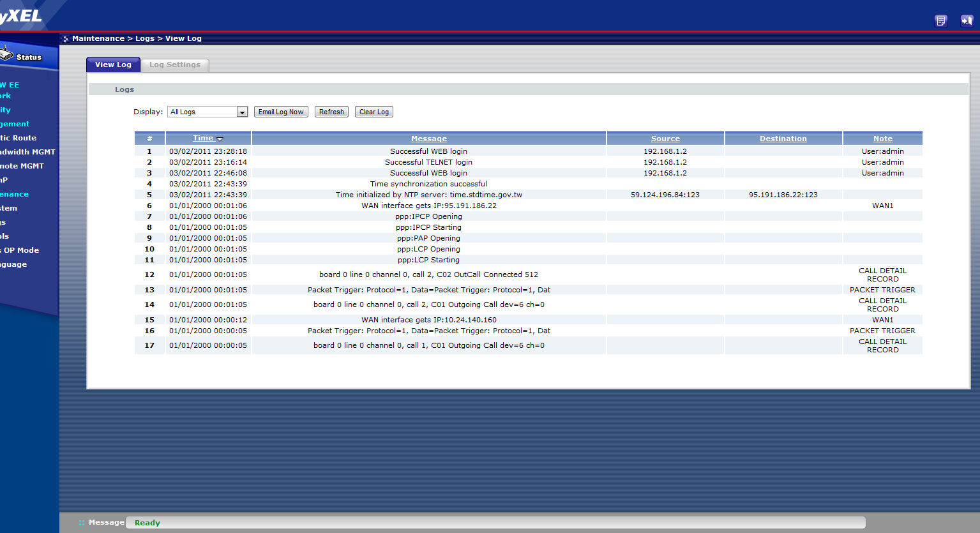Select the ppp:PAP Opening message
This screenshot has width=980, height=533.
click(x=428, y=238)
